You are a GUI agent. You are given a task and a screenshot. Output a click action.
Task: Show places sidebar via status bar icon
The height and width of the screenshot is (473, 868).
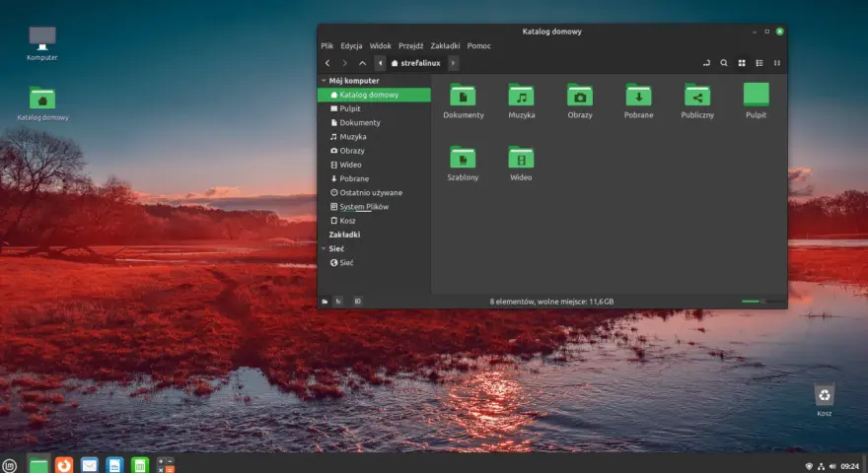pyautogui.click(x=325, y=302)
